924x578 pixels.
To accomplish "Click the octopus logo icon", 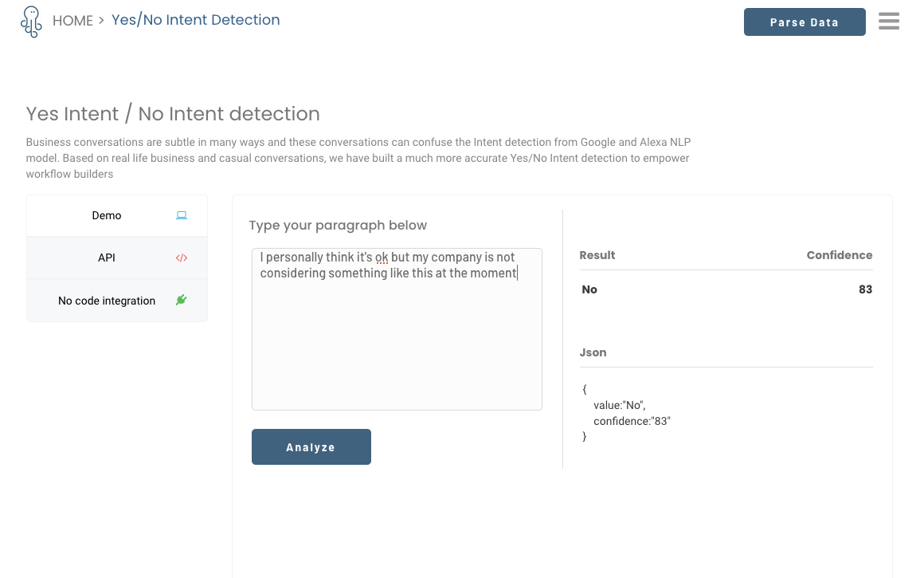I will (x=31, y=22).
